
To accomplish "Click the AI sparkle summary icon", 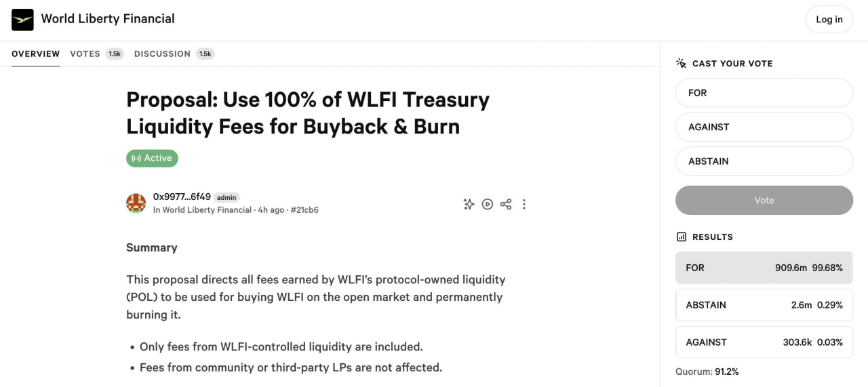I will (x=469, y=204).
